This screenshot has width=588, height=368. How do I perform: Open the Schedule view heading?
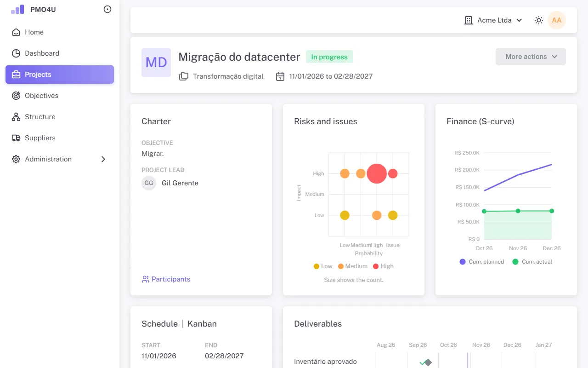tap(159, 324)
